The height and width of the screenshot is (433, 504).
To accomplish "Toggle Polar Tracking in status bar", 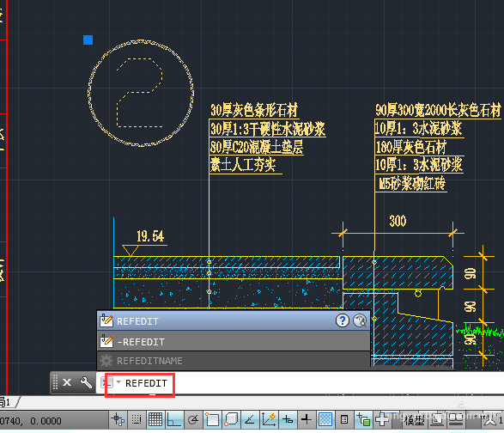I will [x=193, y=419].
